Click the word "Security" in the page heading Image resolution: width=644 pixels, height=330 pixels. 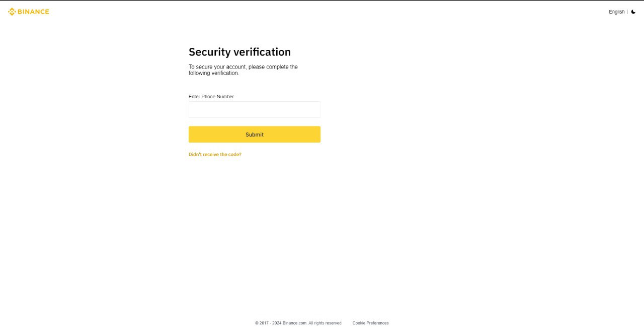coord(209,52)
